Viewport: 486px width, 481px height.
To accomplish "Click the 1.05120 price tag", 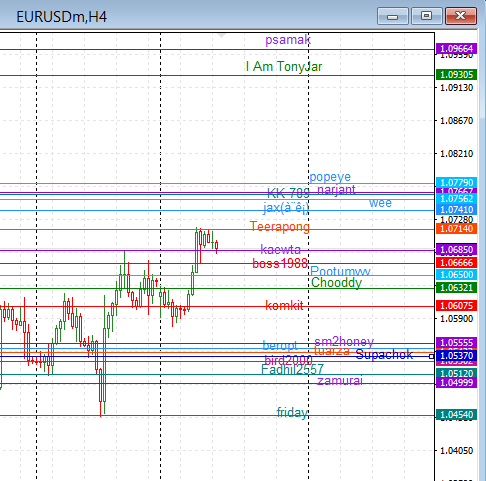I will pyautogui.click(x=456, y=373).
